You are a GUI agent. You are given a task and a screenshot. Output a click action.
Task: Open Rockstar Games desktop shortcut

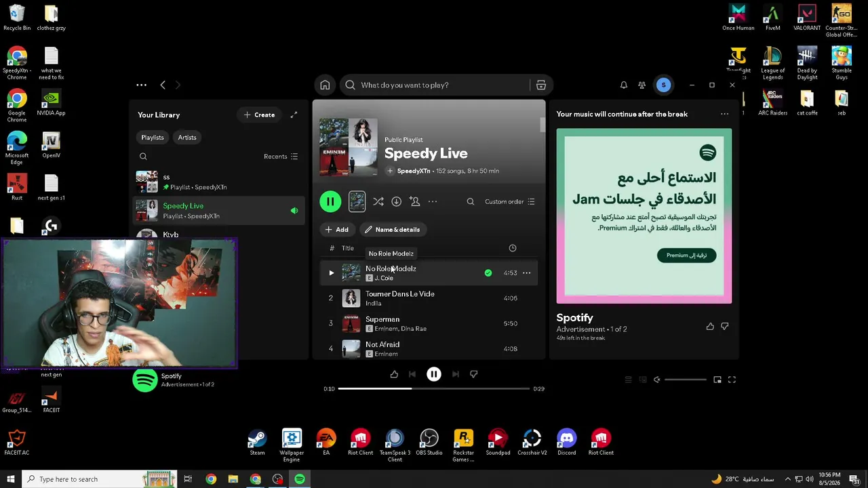click(x=464, y=447)
